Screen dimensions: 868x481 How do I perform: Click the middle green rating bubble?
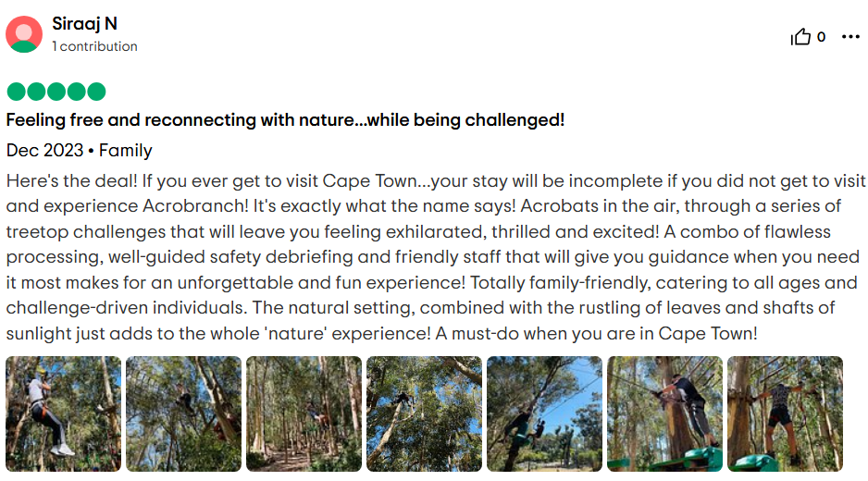pos(56,92)
